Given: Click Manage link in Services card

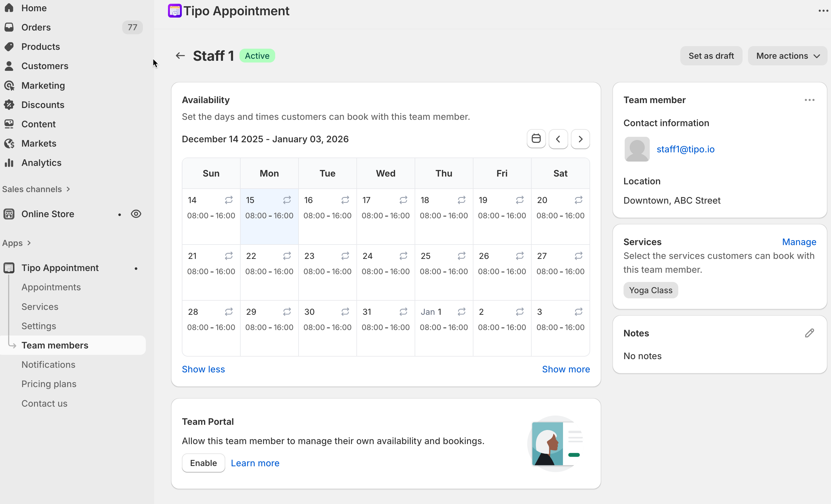Looking at the screenshot, I should pos(799,242).
